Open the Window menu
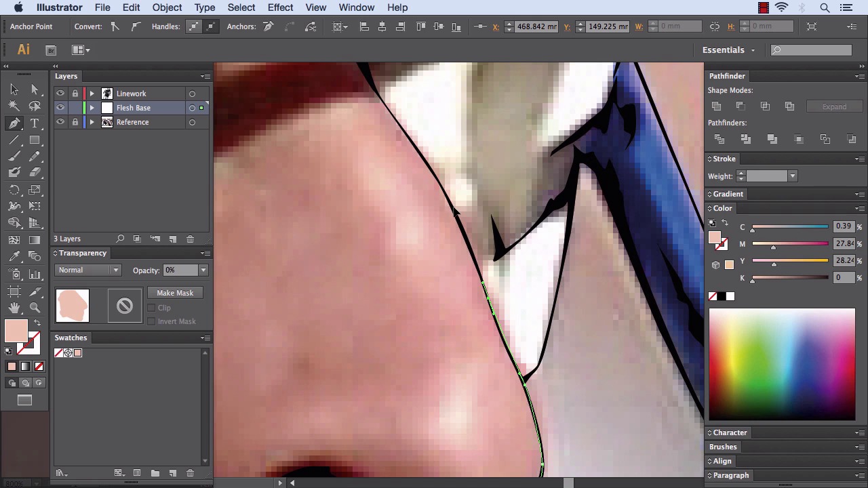This screenshot has width=868, height=488. click(x=356, y=7)
